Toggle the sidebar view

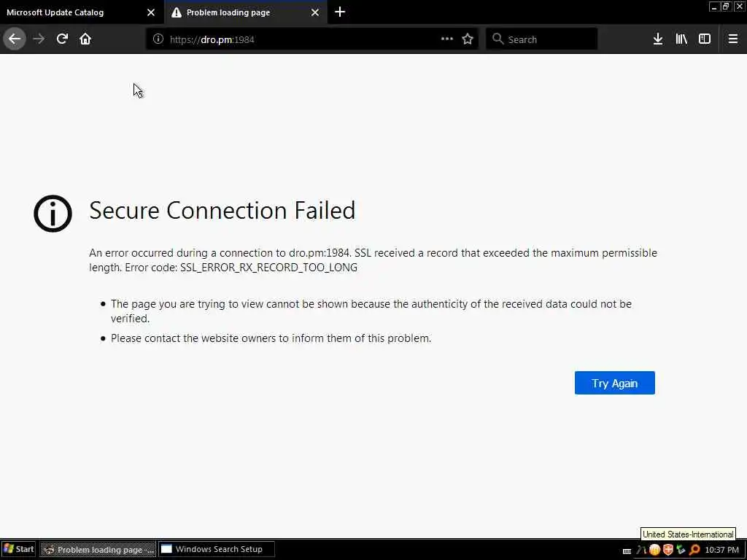click(x=705, y=39)
